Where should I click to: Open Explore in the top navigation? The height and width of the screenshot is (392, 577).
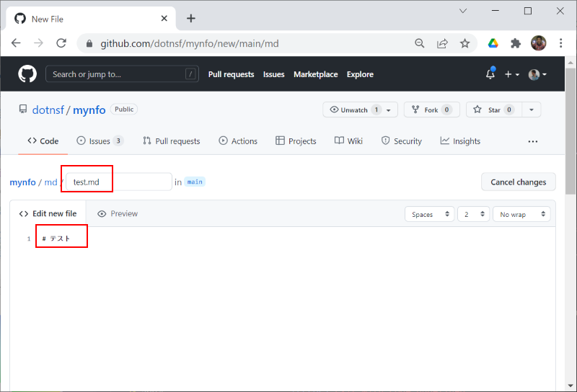tap(360, 74)
